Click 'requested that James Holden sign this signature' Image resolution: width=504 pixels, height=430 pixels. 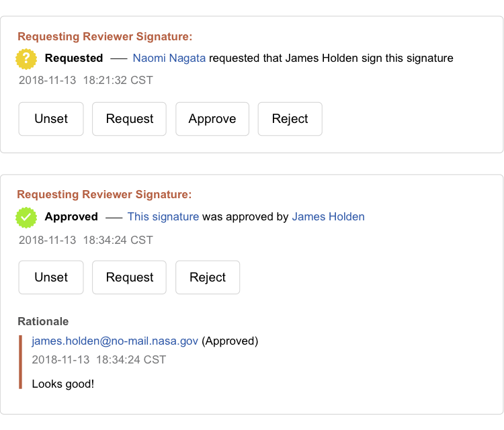tap(331, 58)
